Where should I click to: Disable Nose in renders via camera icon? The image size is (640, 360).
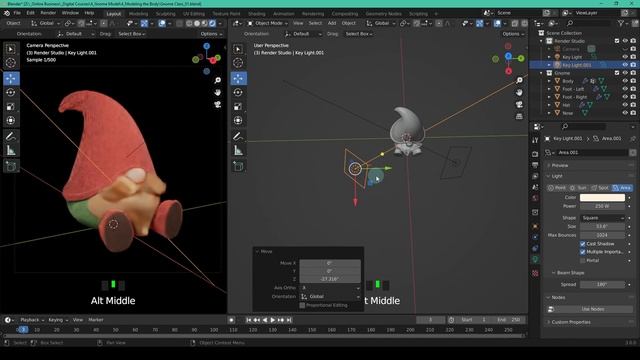click(x=633, y=113)
